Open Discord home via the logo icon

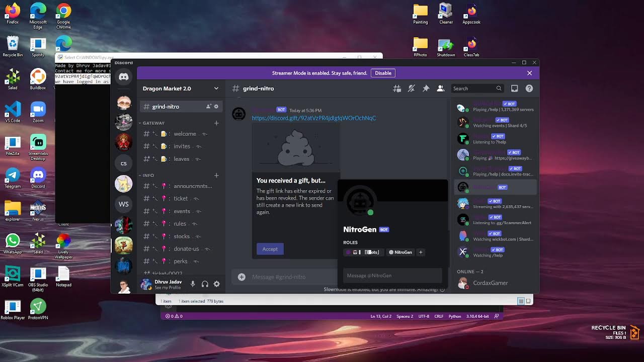pyautogui.click(x=124, y=77)
